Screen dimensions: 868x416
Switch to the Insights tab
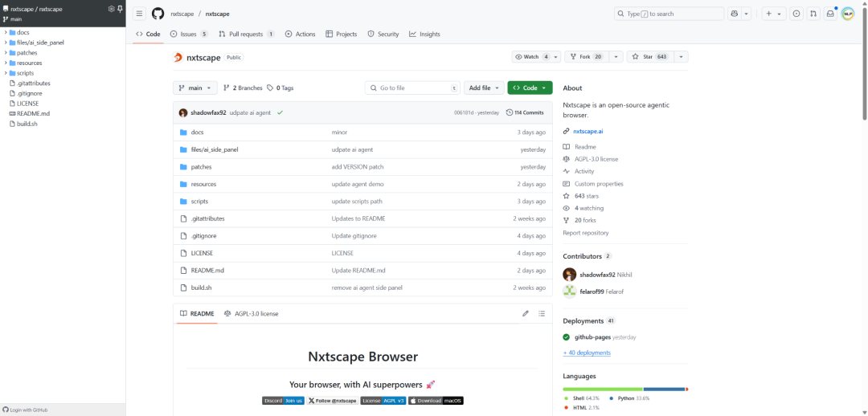[x=424, y=34]
